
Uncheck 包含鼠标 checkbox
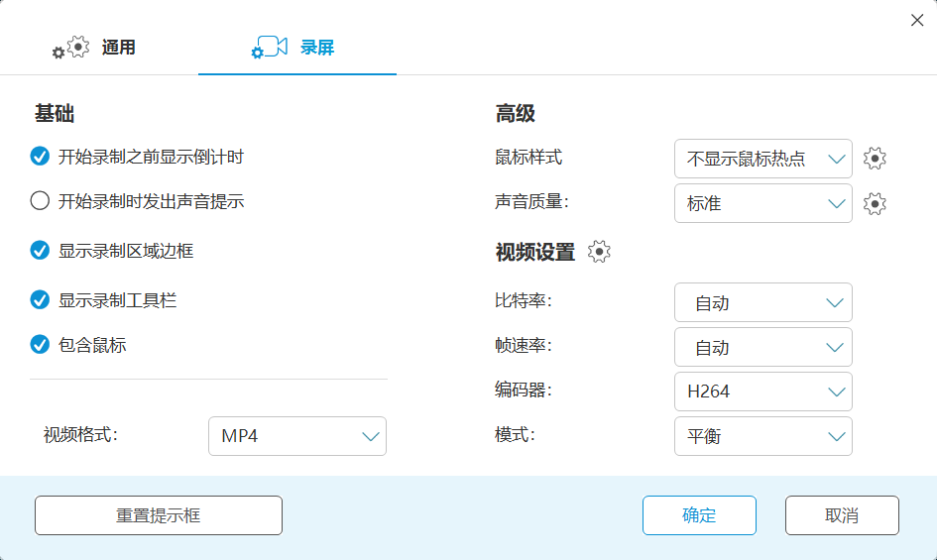pos(40,345)
